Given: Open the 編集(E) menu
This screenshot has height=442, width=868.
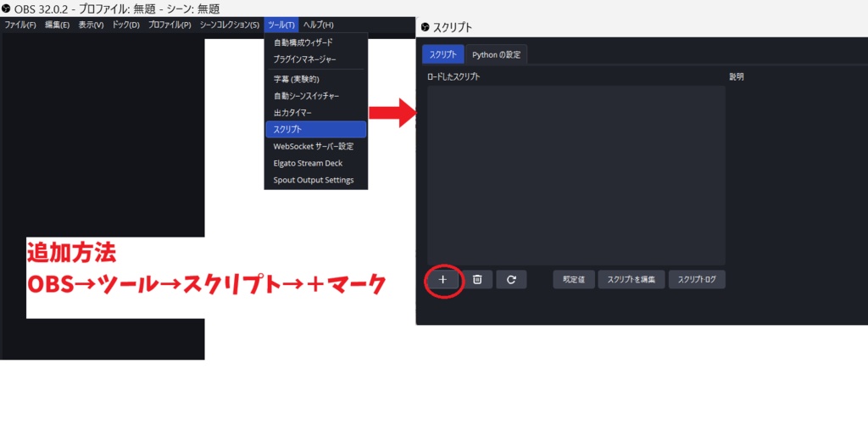Looking at the screenshot, I should click(57, 25).
